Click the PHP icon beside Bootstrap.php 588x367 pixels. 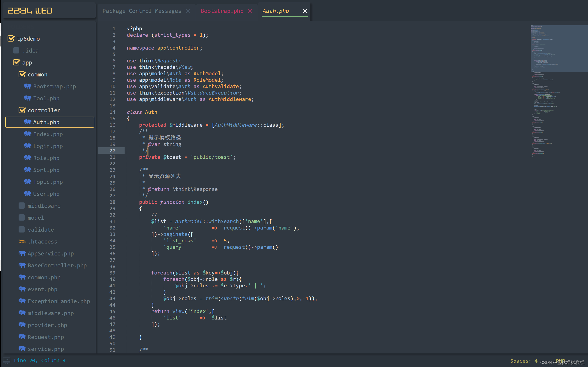tap(28, 86)
